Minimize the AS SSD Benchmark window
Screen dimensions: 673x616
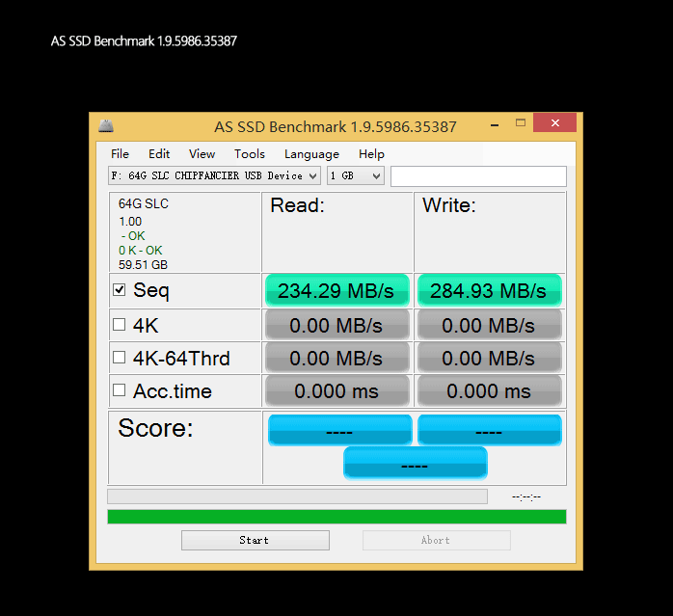point(494,124)
